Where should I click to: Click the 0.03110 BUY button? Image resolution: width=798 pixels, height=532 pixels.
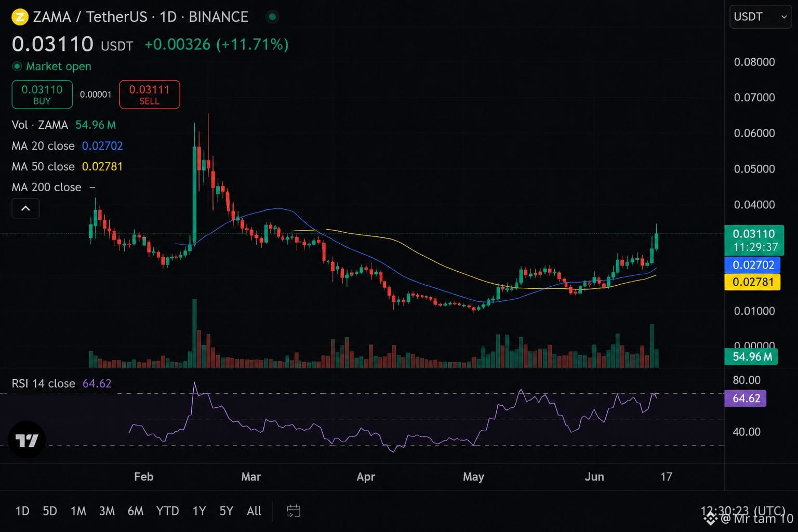[42, 95]
